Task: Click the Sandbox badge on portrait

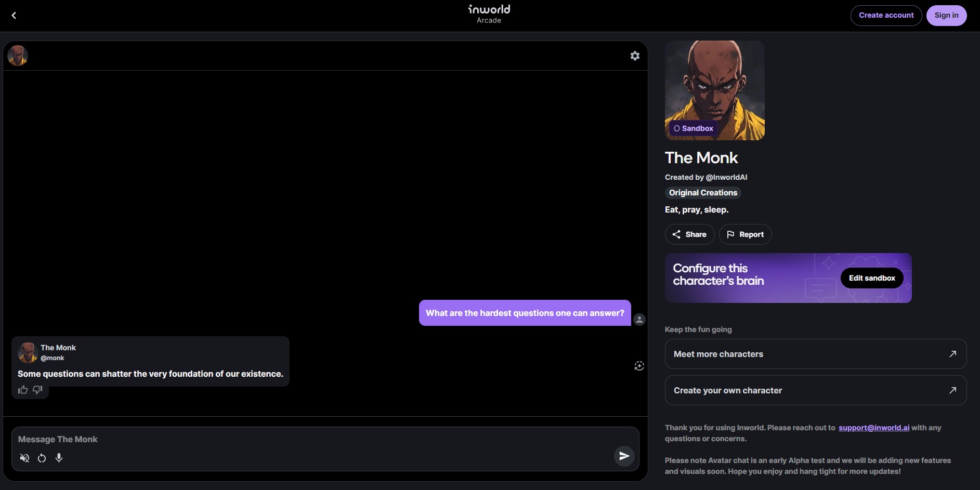Action: (x=694, y=128)
